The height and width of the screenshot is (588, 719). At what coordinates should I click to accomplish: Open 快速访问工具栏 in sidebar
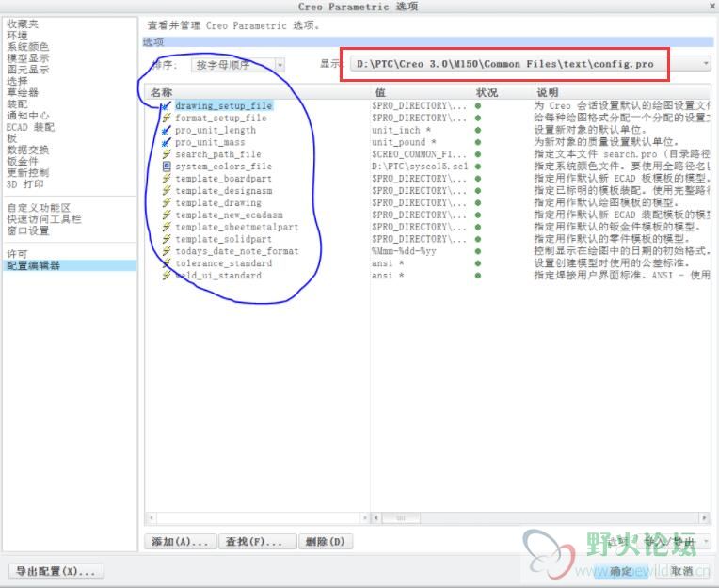(x=44, y=219)
